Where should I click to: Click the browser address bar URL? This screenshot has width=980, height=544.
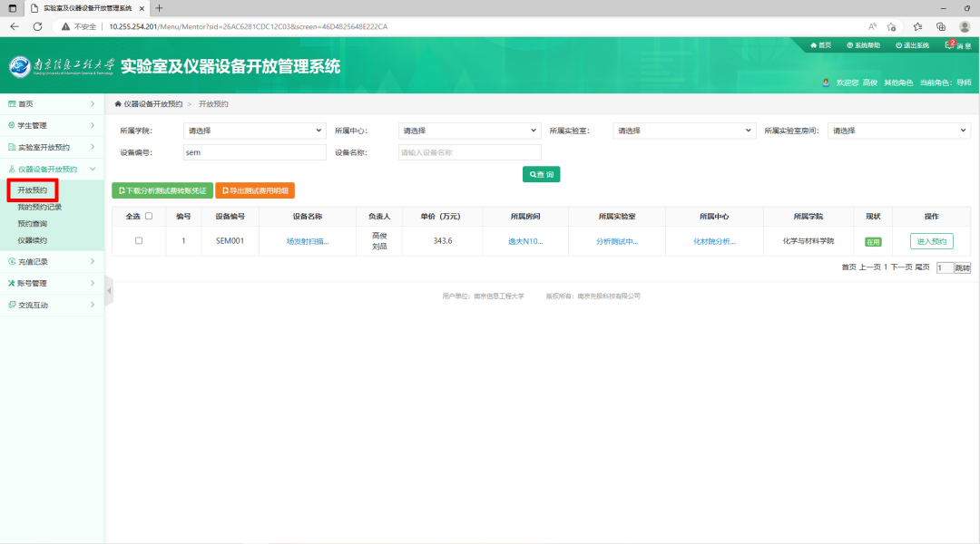248,27
